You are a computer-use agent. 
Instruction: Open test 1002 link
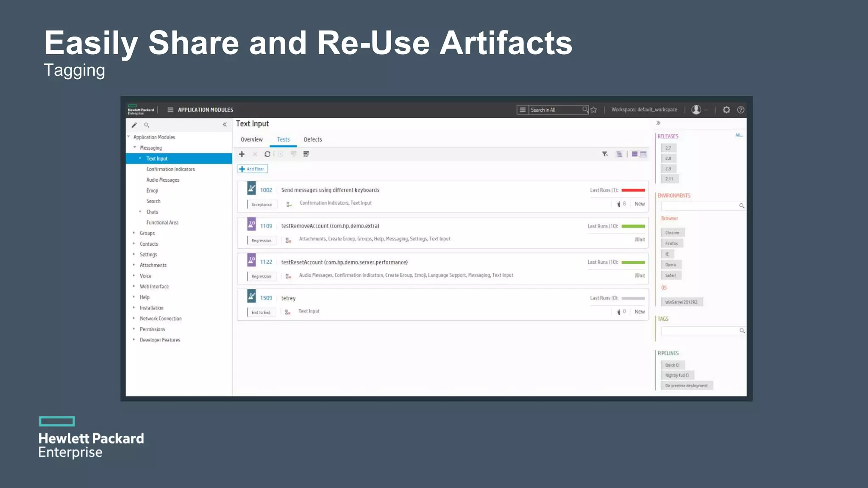pyautogui.click(x=266, y=190)
